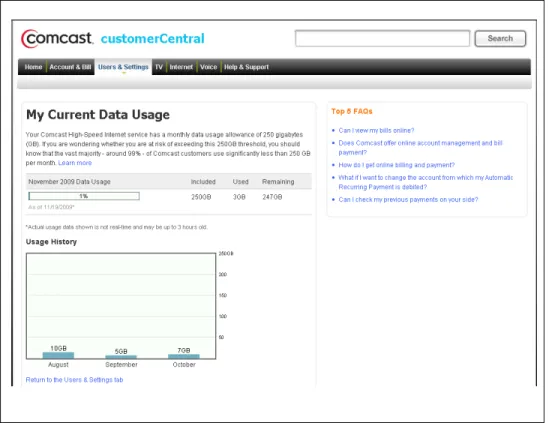Open FAQ about online account management

420,147
